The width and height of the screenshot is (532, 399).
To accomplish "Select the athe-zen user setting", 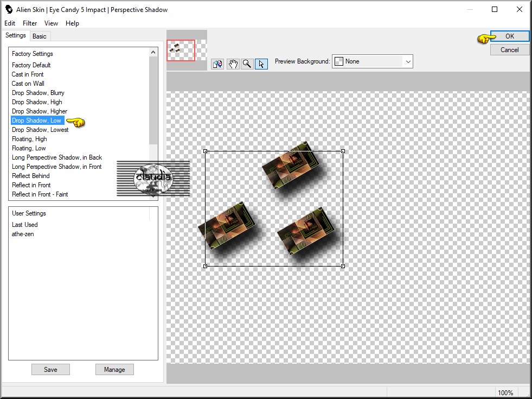I will coord(23,233).
